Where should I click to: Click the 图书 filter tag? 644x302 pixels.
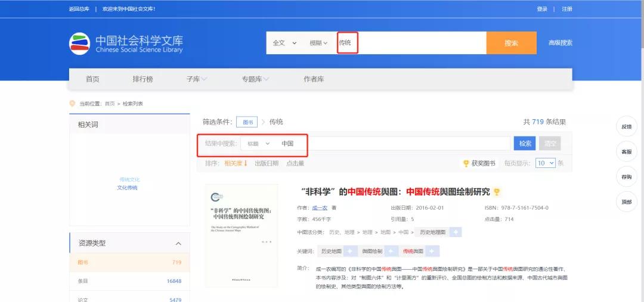pos(247,122)
